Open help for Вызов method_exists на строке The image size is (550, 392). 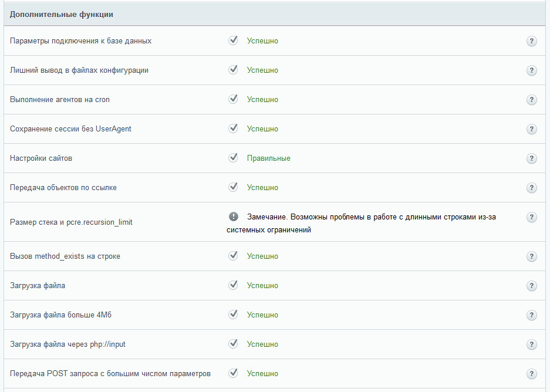(532, 256)
